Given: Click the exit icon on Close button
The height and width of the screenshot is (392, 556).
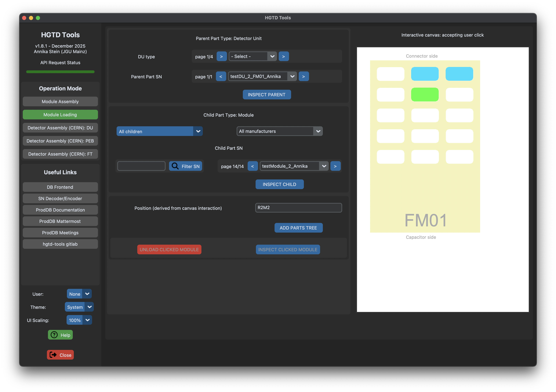Looking at the screenshot, I should (53, 355).
